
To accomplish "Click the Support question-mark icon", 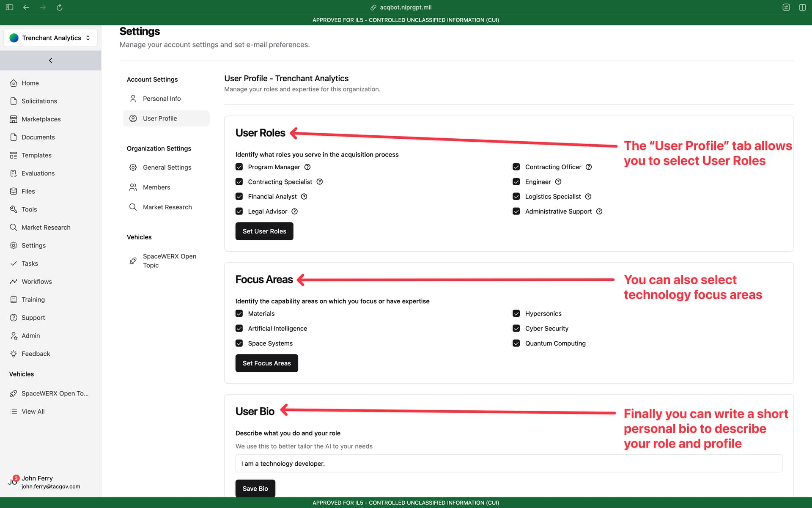I will tap(14, 318).
